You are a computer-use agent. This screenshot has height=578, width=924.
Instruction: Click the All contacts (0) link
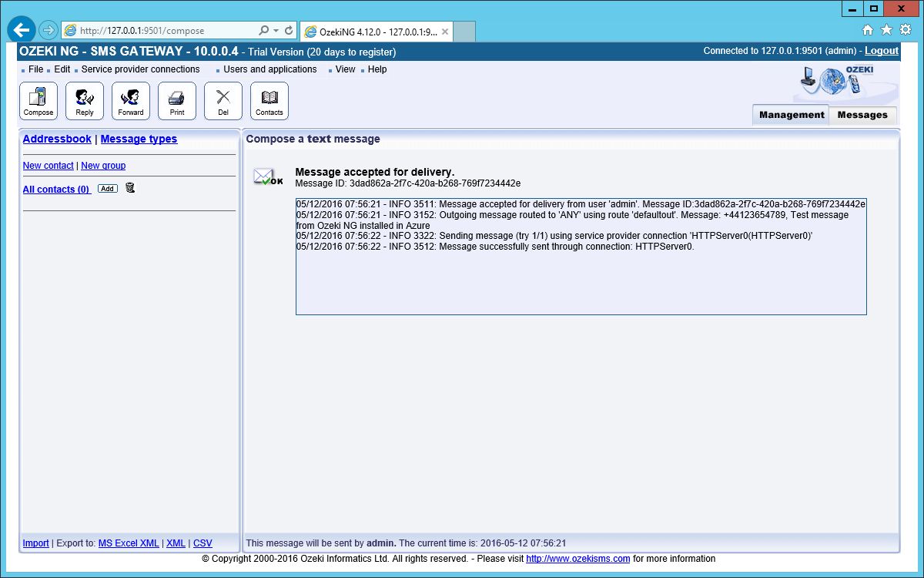56,190
